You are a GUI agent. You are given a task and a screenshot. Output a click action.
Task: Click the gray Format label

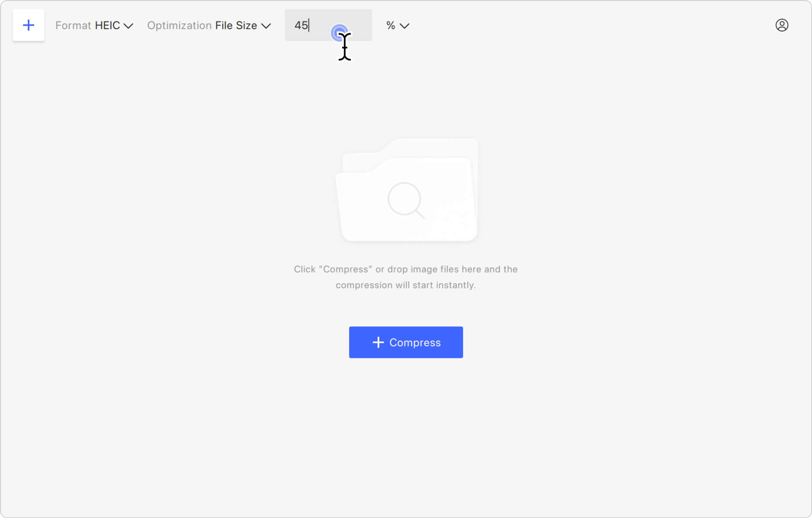73,26
